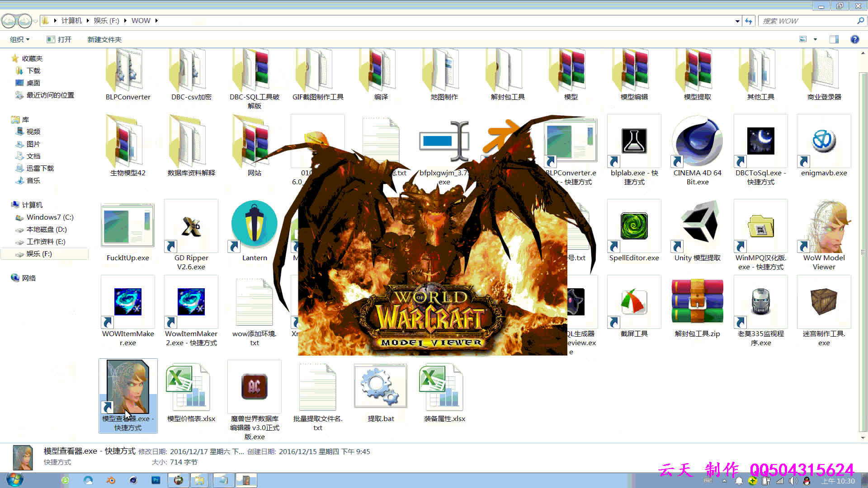
Task: Click the search WOW field
Action: [x=808, y=21]
